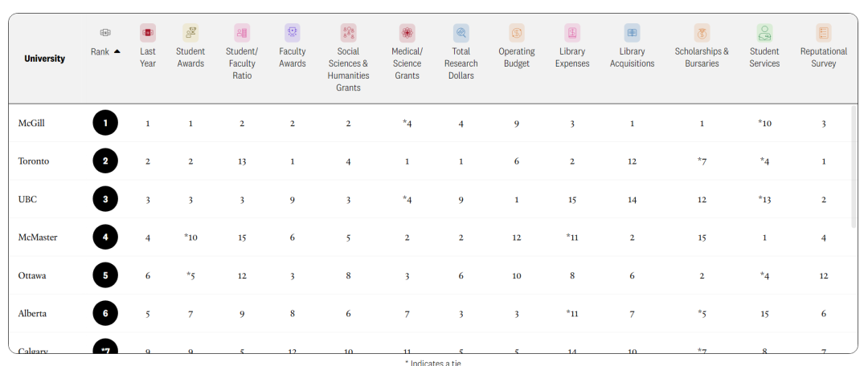
Task: Click UBC's Library Expenses value 15
Action: (572, 200)
